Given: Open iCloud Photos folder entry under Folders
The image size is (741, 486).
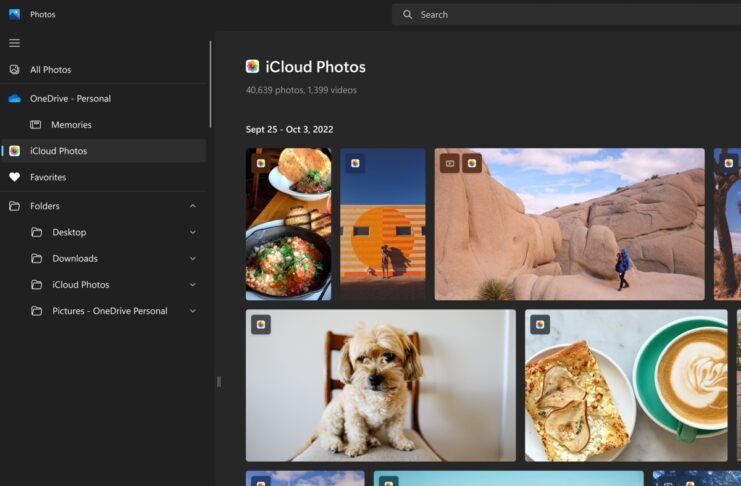Looking at the screenshot, I should [104, 285].
